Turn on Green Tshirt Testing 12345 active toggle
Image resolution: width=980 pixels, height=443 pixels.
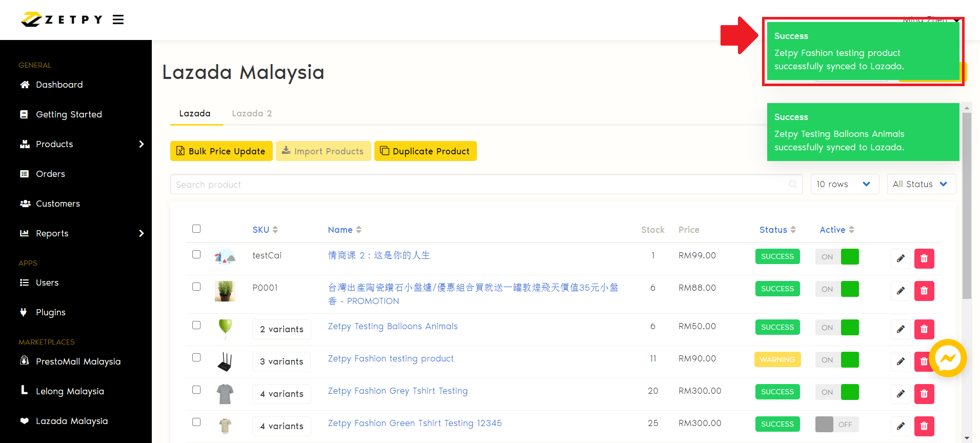(x=836, y=425)
